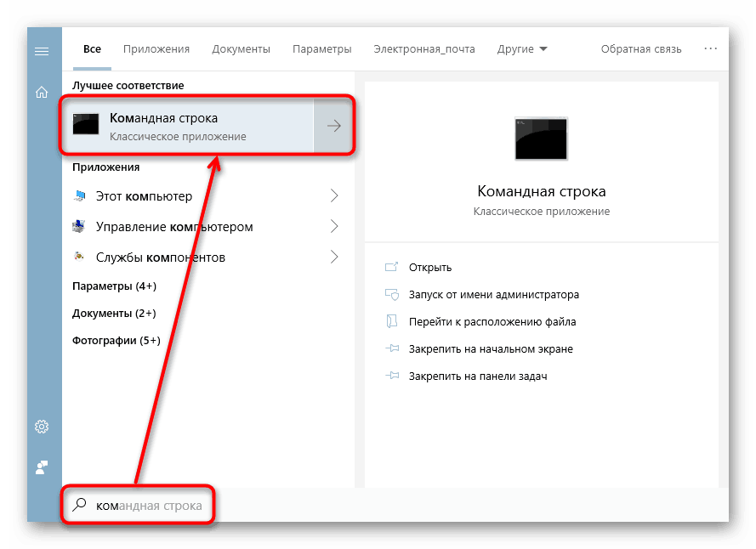Screen dimensions: 756x549
Task: Click the Открыть action icon
Action: click(x=391, y=267)
